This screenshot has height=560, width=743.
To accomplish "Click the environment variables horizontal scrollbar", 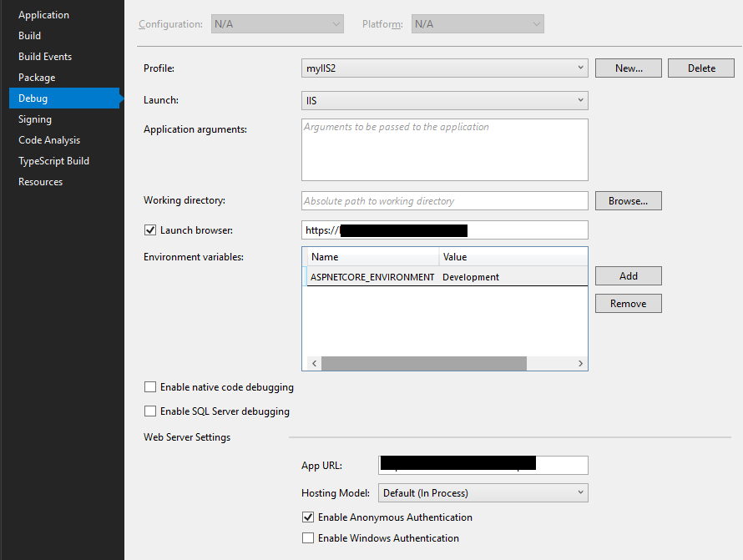I will click(424, 364).
